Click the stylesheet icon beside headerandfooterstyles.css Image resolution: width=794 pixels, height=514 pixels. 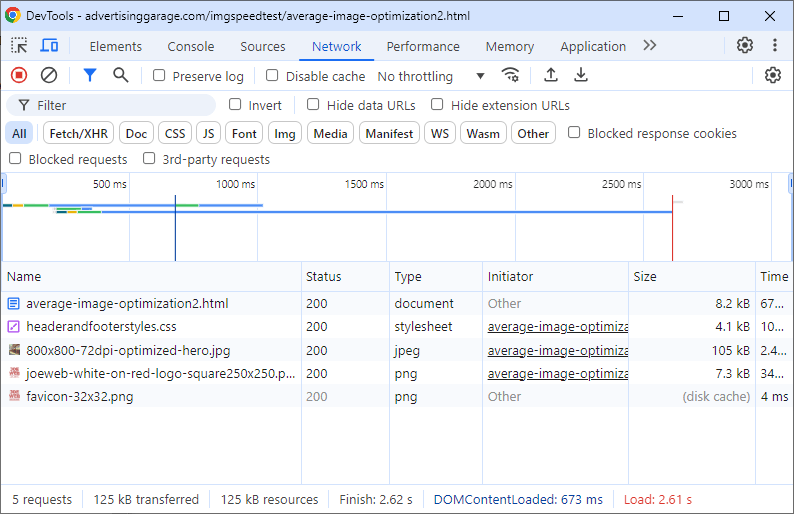tap(14, 327)
